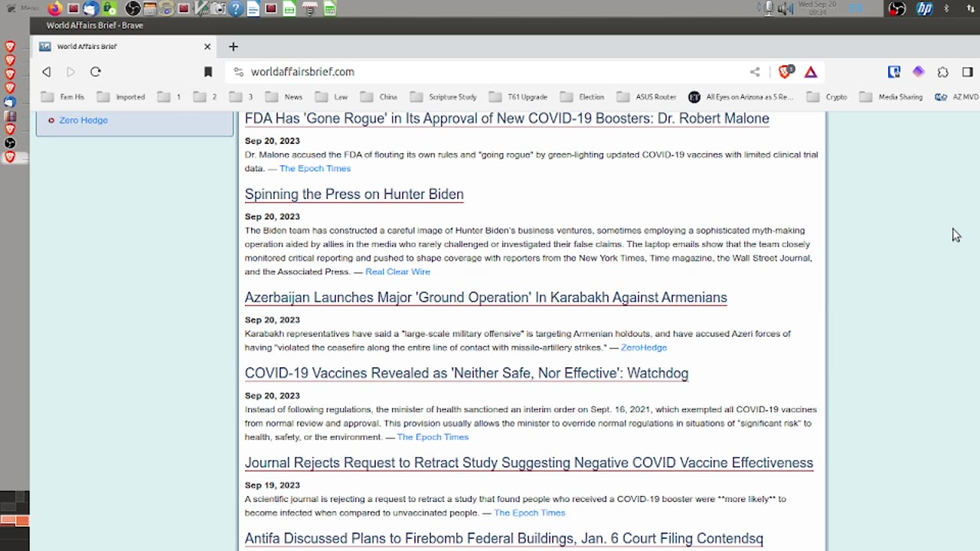The width and height of the screenshot is (980, 551).
Task: Open the site information icon beside the URL
Action: (x=238, y=72)
